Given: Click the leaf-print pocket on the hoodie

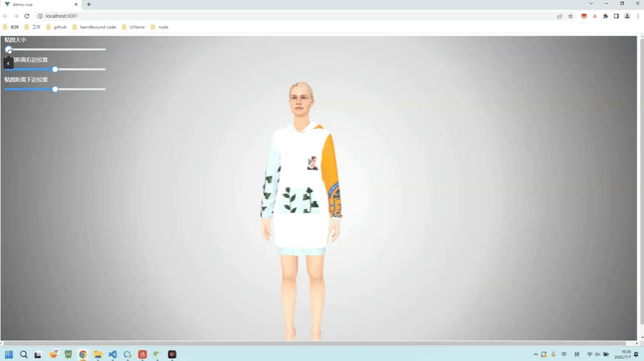Looking at the screenshot, I should click(x=299, y=200).
